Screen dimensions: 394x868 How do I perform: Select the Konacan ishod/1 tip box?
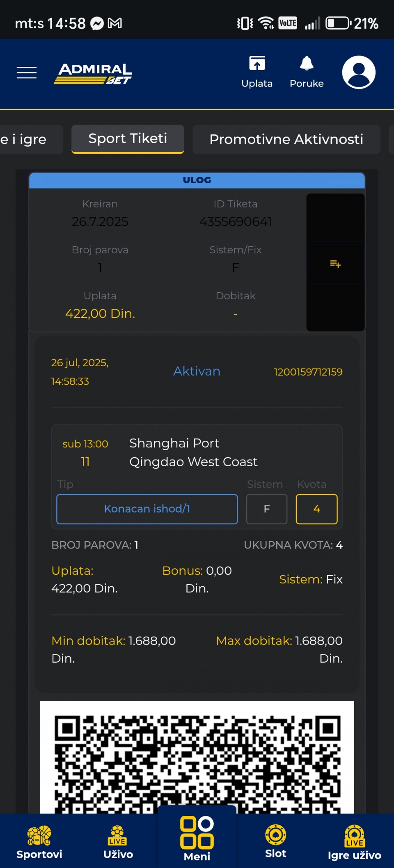pyautogui.click(x=147, y=509)
